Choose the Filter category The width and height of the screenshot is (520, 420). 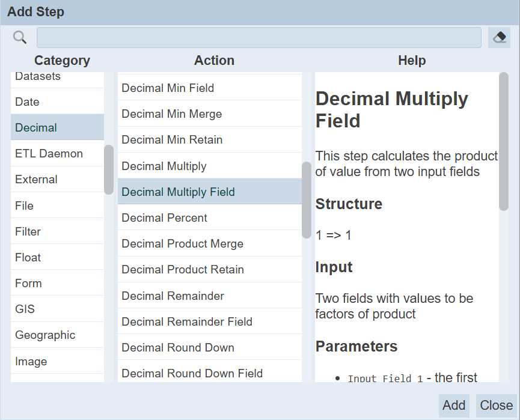57,231
